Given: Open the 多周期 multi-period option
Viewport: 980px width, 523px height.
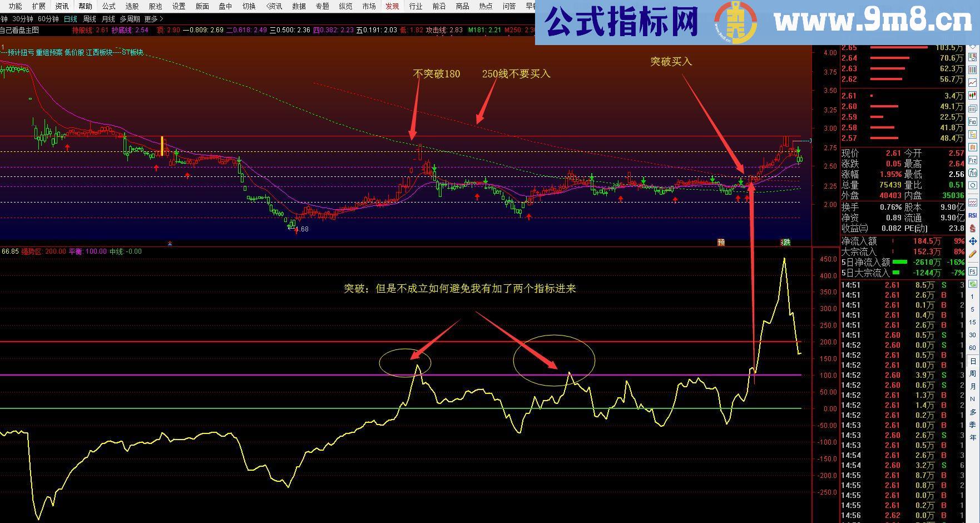Looking at the screenshot, I should [x=130, y=18].
